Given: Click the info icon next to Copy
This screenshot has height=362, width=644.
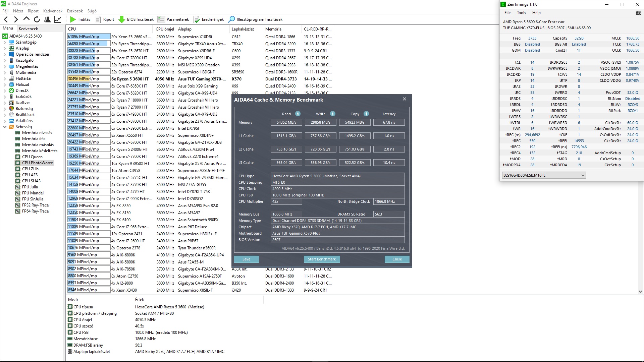Looking at the screenshot, I should point(366,114).
